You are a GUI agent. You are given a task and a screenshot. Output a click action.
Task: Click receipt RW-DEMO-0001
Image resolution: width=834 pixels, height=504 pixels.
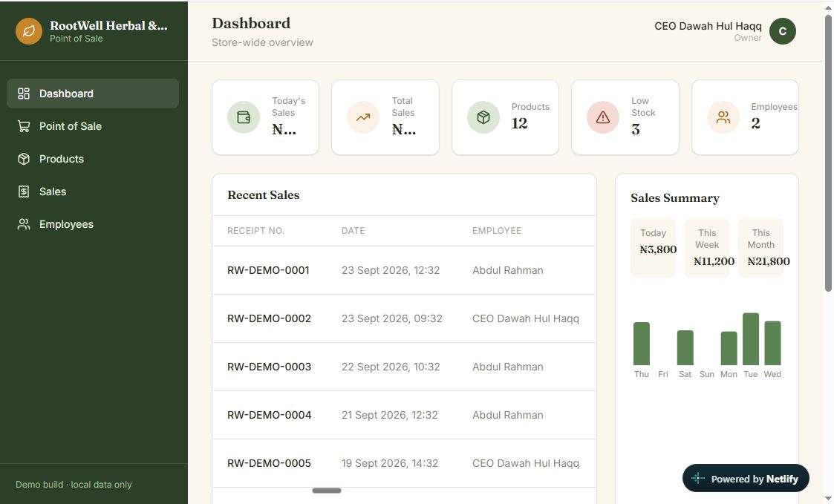pos(268,270)
